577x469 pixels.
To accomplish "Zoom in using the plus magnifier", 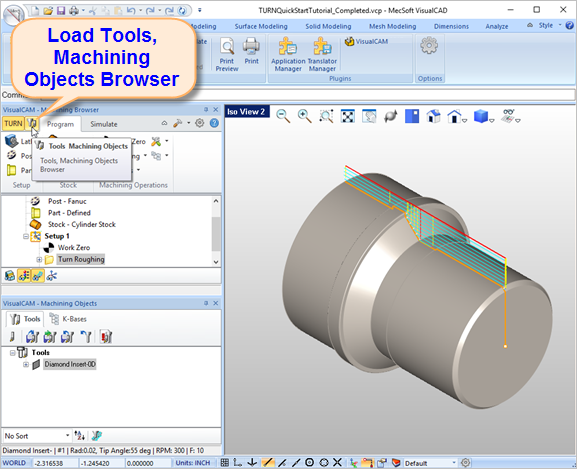I will 304,116.
